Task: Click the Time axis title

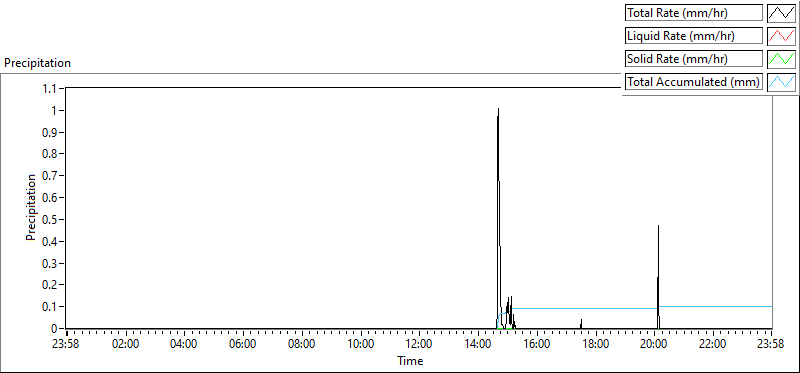Action: (x=410, y=361)
